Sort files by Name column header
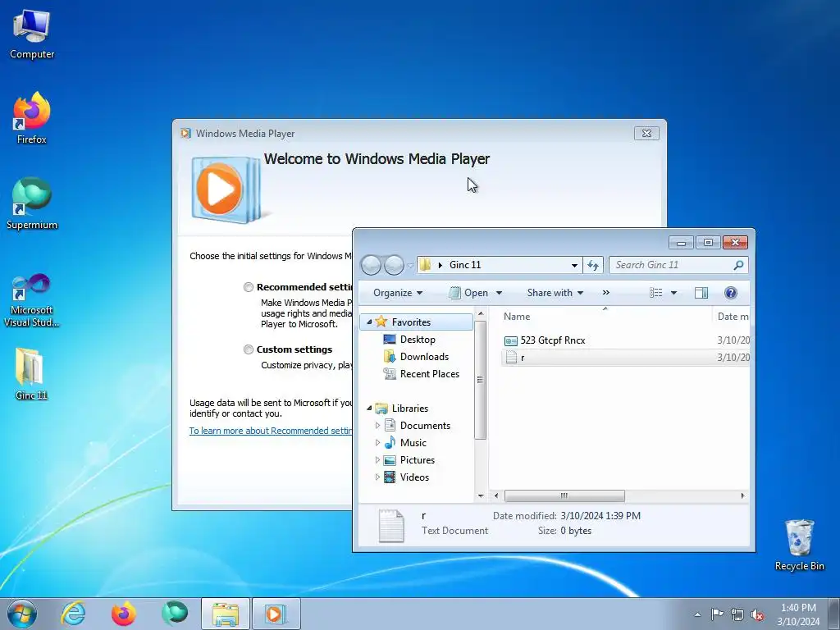 pyautogui.click(x=605, y=316)
